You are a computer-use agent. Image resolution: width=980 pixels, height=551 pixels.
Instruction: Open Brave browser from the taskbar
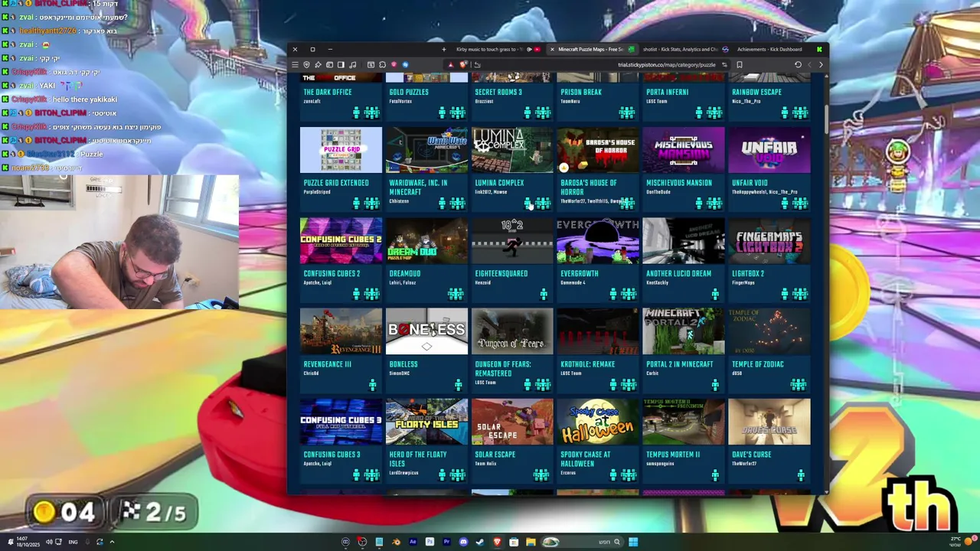click(x=497, y=542)
